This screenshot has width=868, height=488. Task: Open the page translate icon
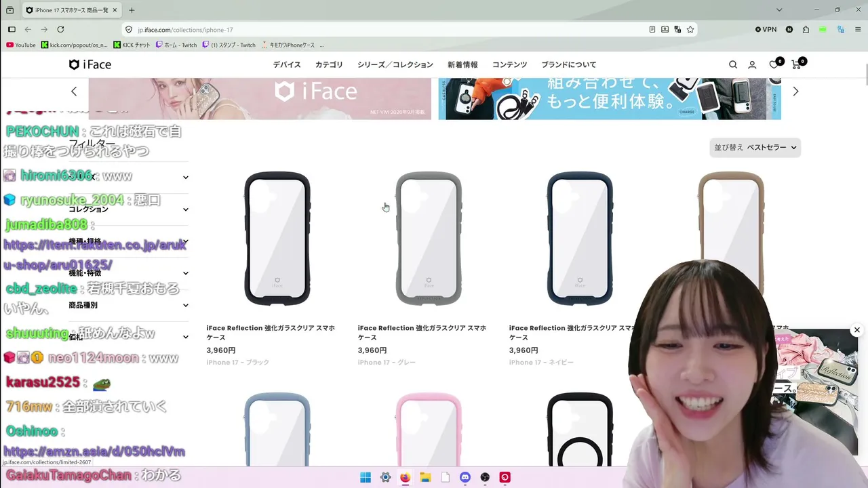(677, 30)
